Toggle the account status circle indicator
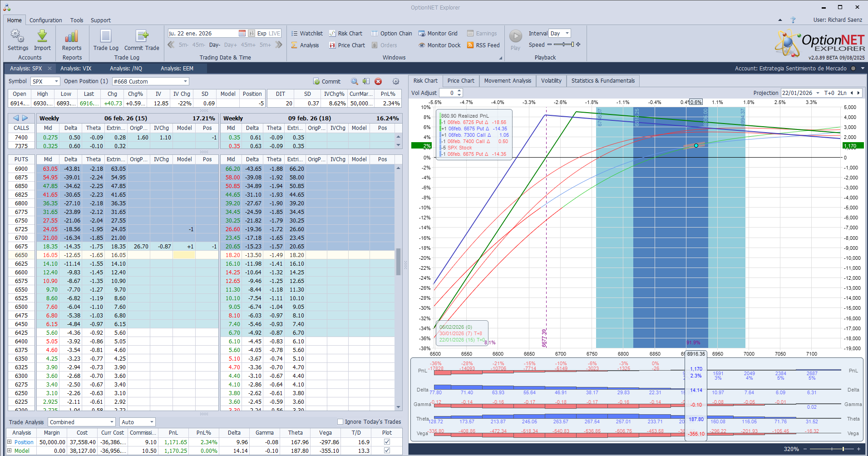 [853, 69]
